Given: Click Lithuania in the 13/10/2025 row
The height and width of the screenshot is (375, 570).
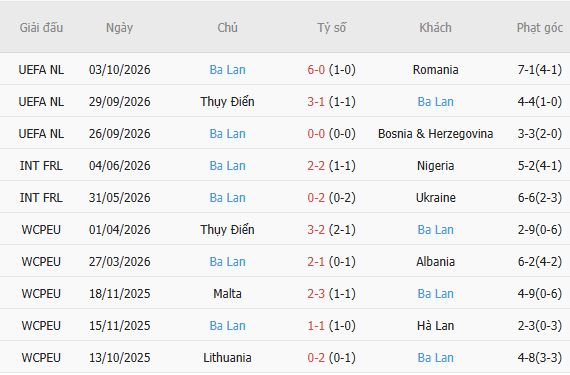Looking at the screenshot, I should click(x=228, y=357).
